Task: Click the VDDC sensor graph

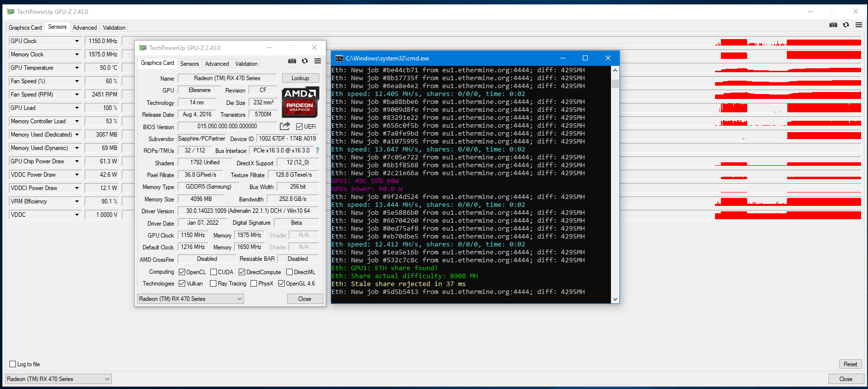Action: tap(492, 215)
